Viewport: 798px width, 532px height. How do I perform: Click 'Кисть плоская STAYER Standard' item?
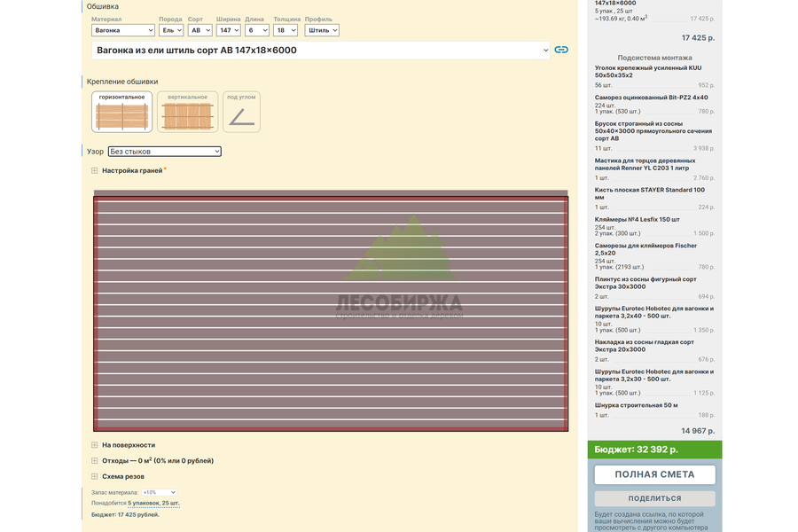click(650, 193)
